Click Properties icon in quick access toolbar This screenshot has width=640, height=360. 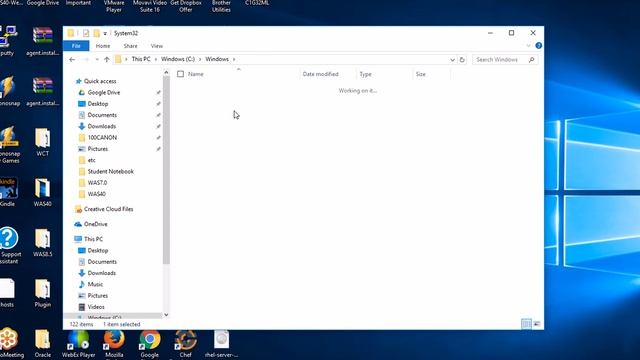(86, 33)
